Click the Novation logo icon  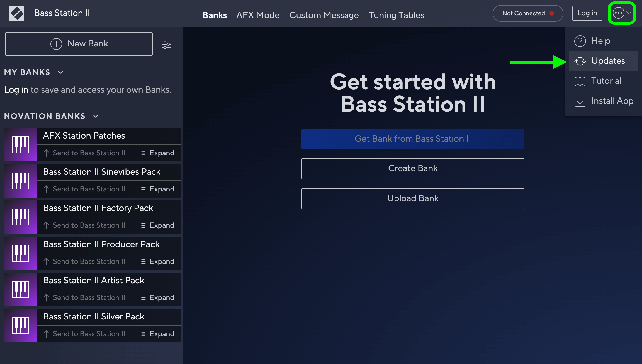tap(17, 13)
